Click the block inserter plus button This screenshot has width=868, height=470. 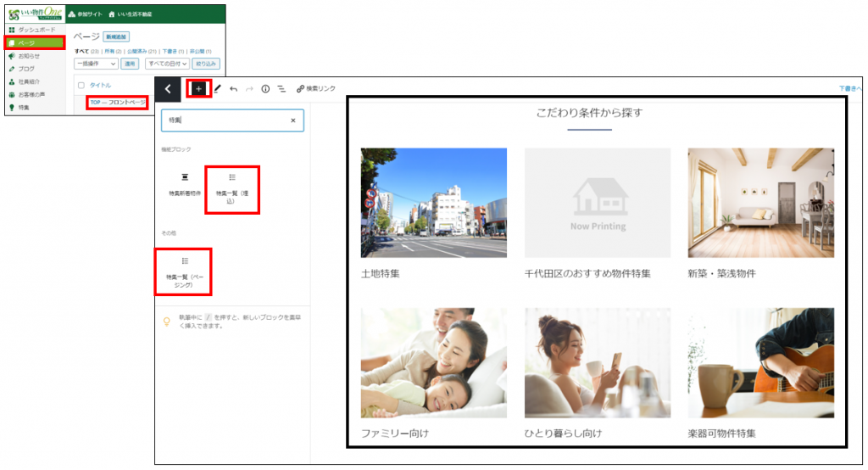click(x=198, y=88)
